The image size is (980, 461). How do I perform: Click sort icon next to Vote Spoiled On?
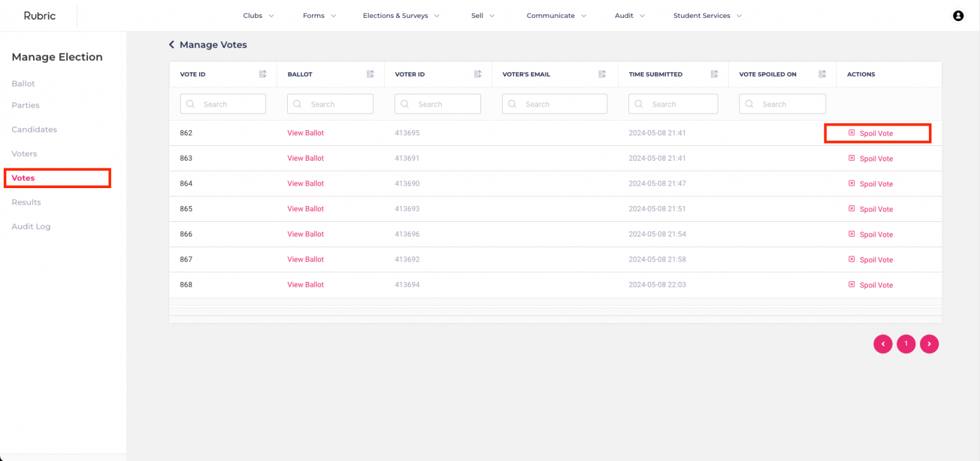pyautogui.click(x=823, y=74)
